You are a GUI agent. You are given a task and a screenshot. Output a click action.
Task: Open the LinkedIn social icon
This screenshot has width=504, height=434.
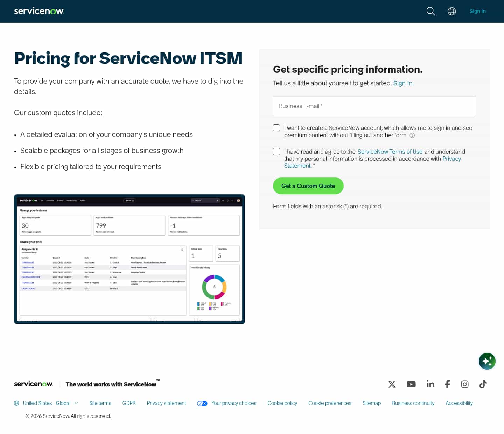tap(430, 384)
